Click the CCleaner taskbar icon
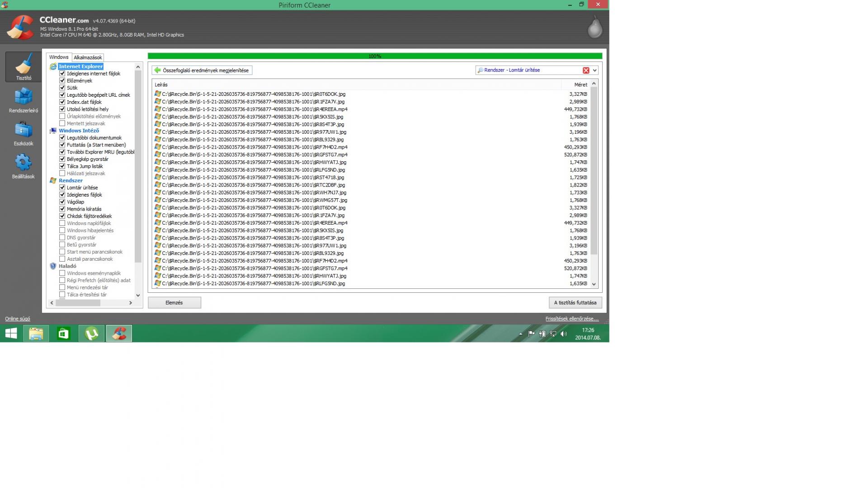This screenshot has width=868, height=488. coord(119,333)
